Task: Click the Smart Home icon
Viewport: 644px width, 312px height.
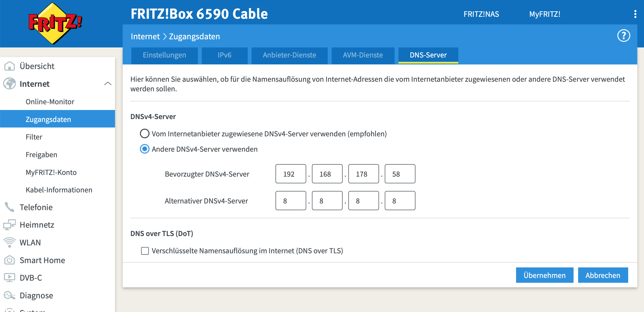Action: click(x=10, y=260)
